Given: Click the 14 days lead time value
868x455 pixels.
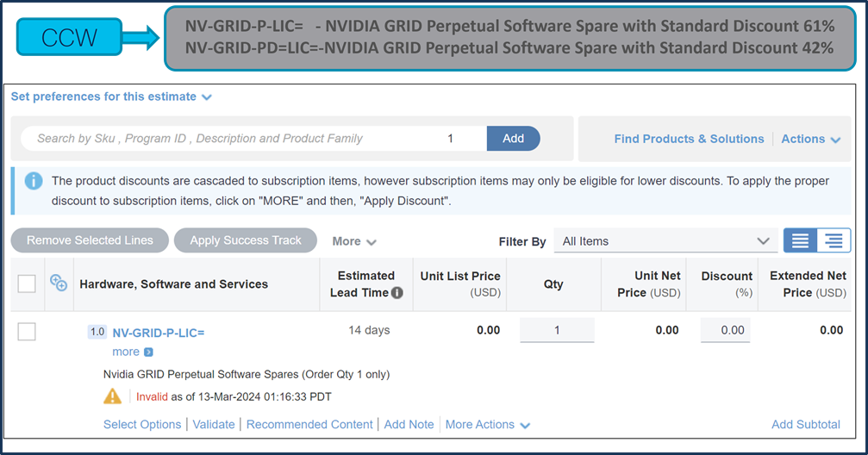Looking at the screenshot, I should coord(369,330).
